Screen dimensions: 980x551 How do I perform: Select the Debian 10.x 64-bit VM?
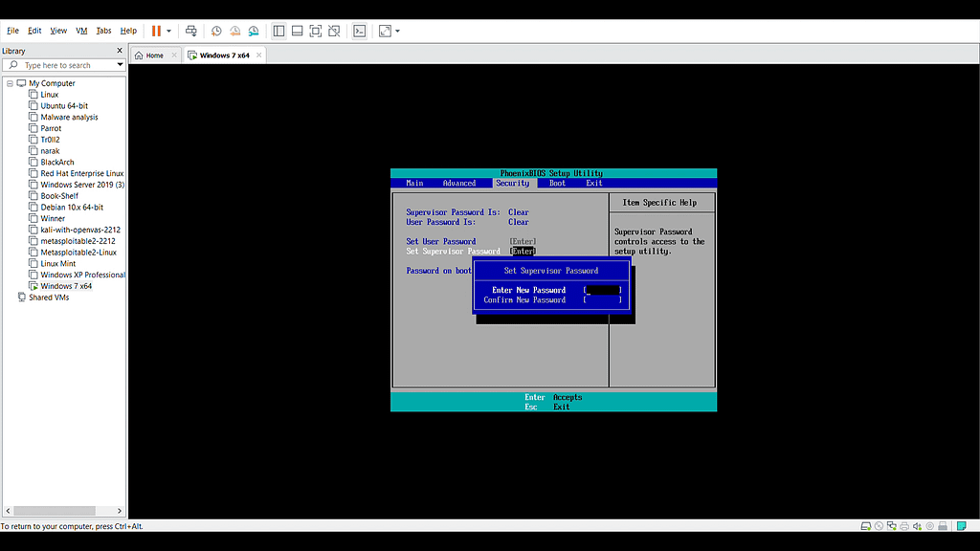coord(72,207)
